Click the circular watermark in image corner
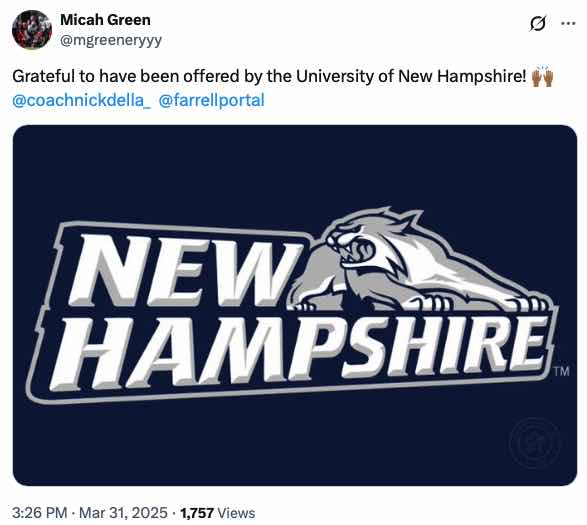 click(x=535, y=443)
